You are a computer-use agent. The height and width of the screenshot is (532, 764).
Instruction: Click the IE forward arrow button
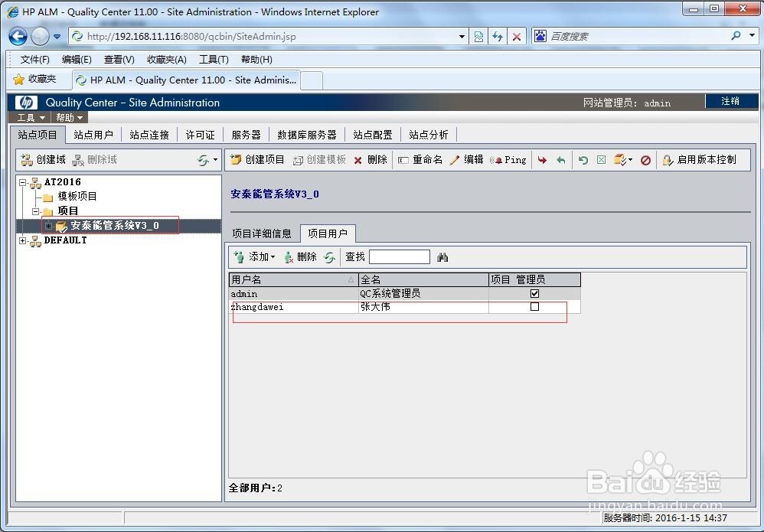(40, 36)
